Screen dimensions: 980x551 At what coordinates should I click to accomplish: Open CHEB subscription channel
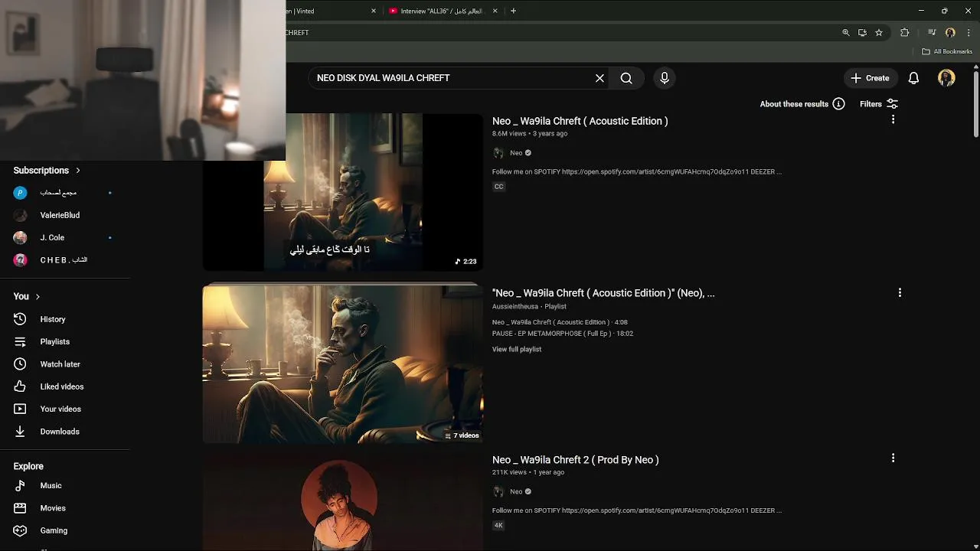(x=64, y=260)
